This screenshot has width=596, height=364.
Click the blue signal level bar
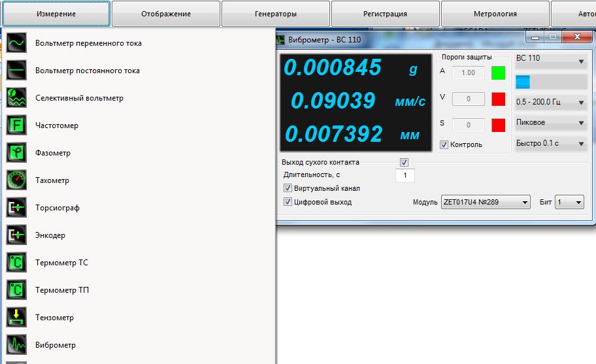pyautogui.click(x=523, y=82)
